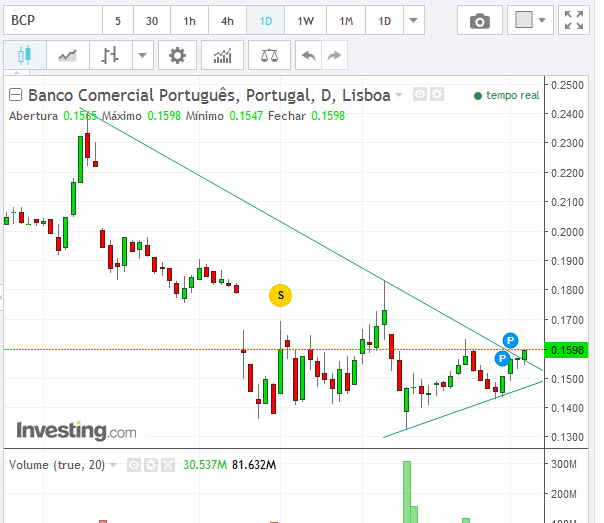
Task: Open the indicators menu
Action: (223, 55)
